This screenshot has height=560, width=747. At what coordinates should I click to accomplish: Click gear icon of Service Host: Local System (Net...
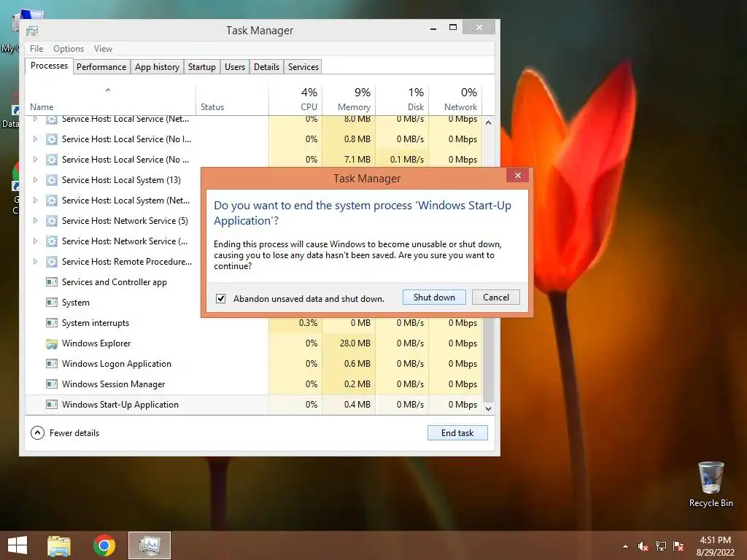point(52,201)
